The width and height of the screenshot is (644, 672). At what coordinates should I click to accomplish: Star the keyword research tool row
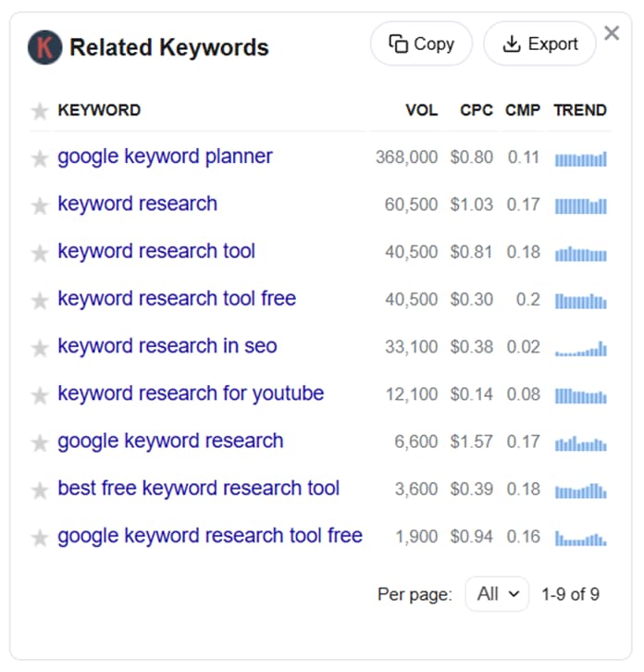(x=40, y=253)
